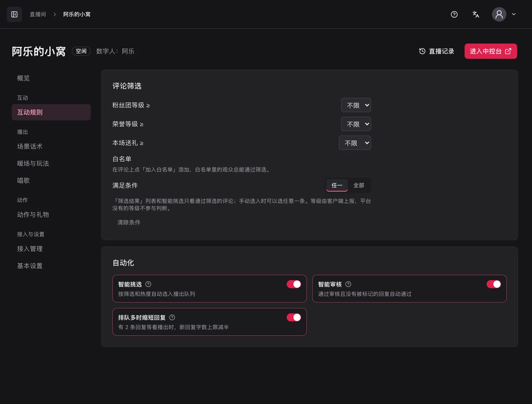The height and width of the screenshot is (404, 532).
Task: Click the language translate icon
Action: point(476,14)
